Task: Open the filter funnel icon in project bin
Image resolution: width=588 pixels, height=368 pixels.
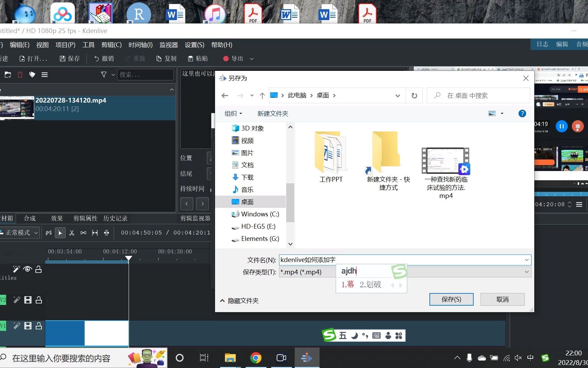Action: coord(103,75)
